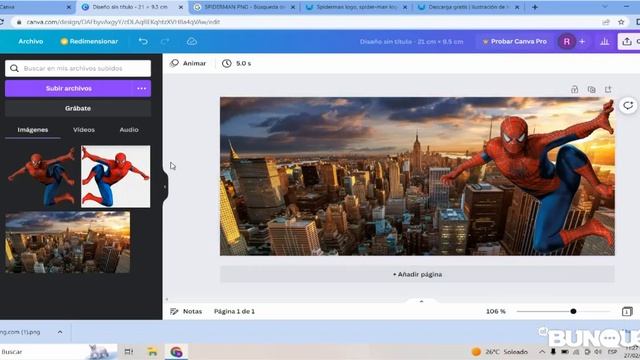Image resolution: width=640 pixels, height=360 pixels.
Task: Open Windows Task View
Action: pyautogui.click(x=129, y=351)
